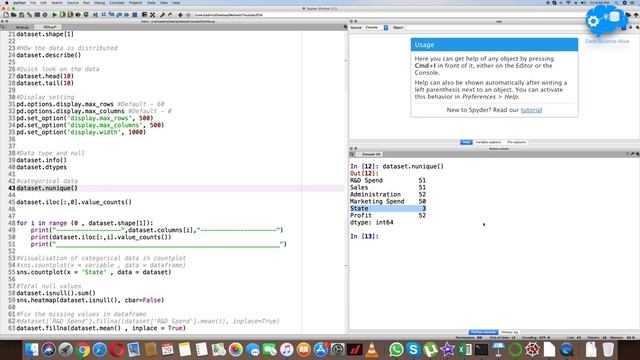Open the Consoles menu
640x360 pixels.
(117, 2)
